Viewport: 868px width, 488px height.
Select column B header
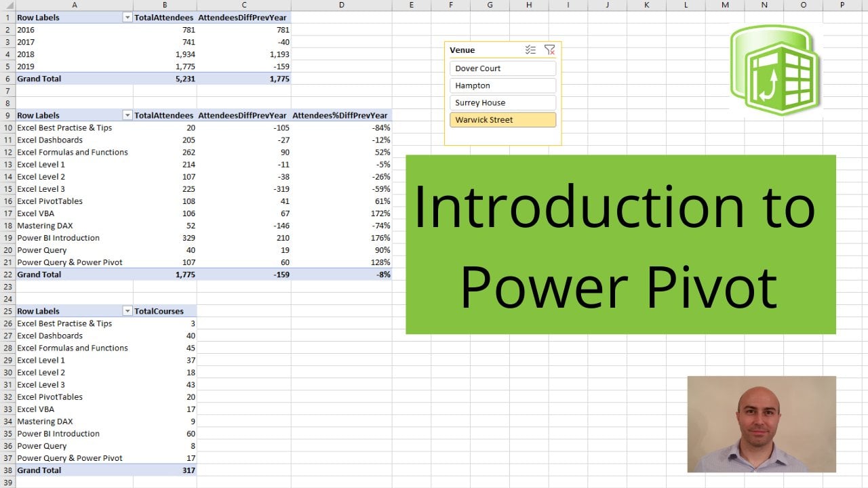click(164, 5)
